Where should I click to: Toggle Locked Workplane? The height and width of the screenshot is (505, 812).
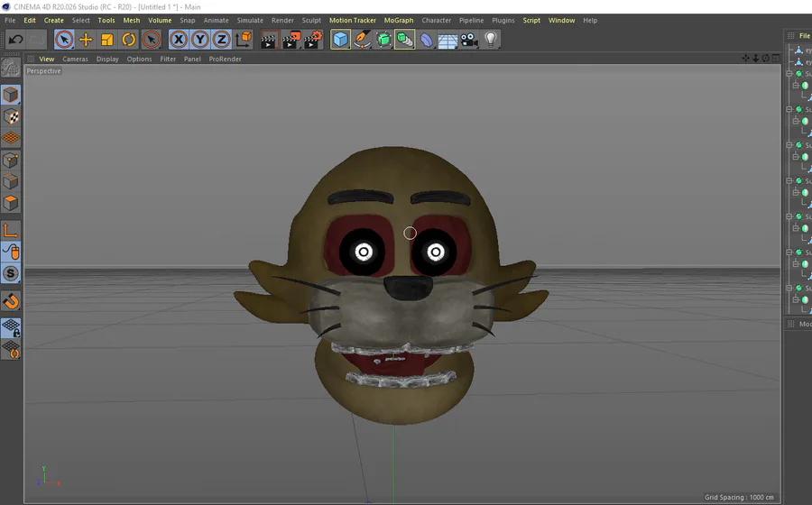click(10, 328)
